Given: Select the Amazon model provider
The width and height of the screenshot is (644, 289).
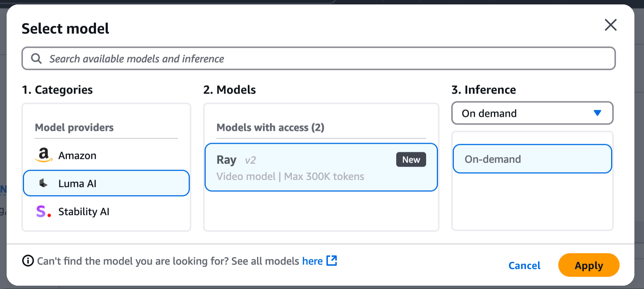Looking at the screenshot, I should (77, 156).
